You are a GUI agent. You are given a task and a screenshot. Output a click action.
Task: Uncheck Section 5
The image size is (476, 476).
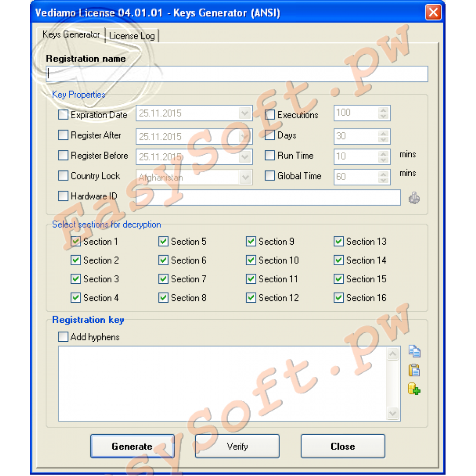point(163,242)
